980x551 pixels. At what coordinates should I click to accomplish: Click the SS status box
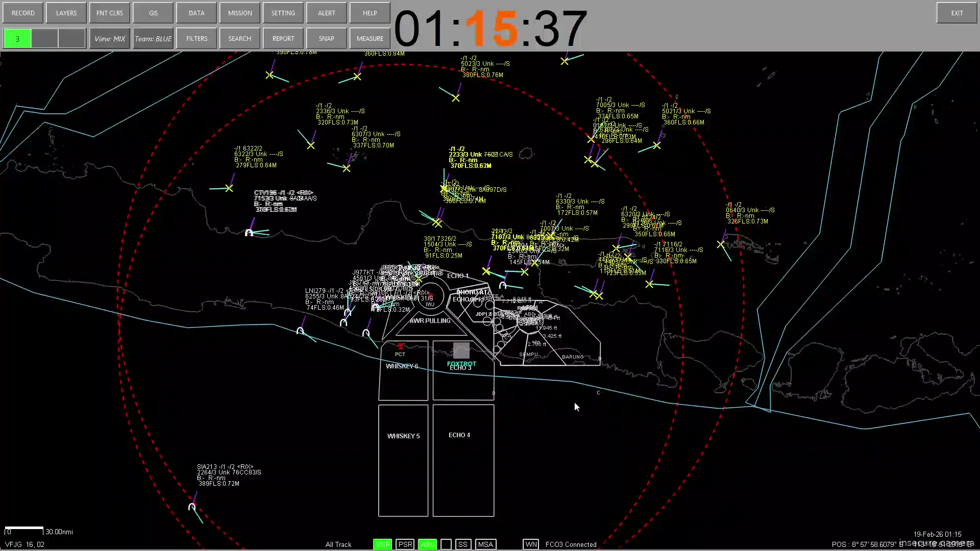pos(463,544)
